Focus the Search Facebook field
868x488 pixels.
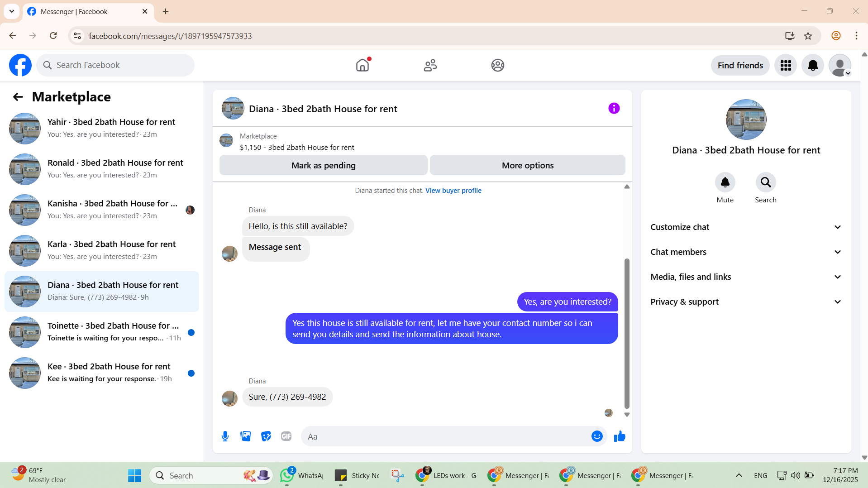point(115,65)
